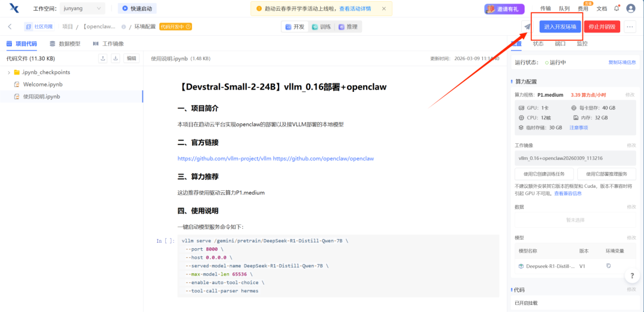Click the download file icon

point(116,58)
